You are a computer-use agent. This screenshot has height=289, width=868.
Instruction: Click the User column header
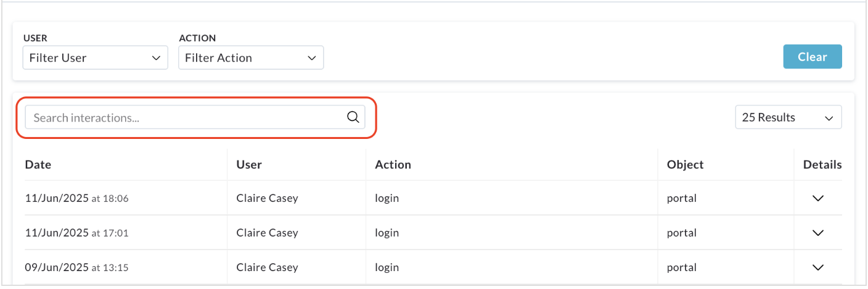[x=249, y=165]
